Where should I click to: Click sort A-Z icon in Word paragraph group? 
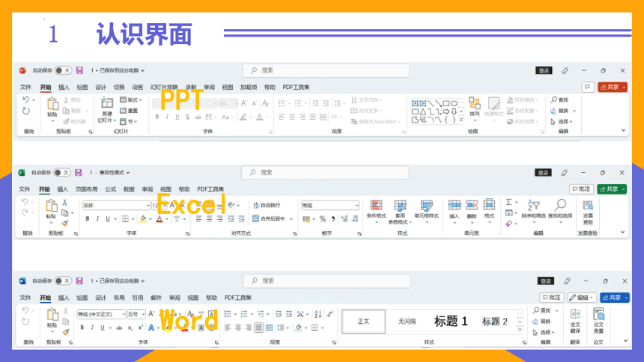pyautogui.click(x=318, y=314)
